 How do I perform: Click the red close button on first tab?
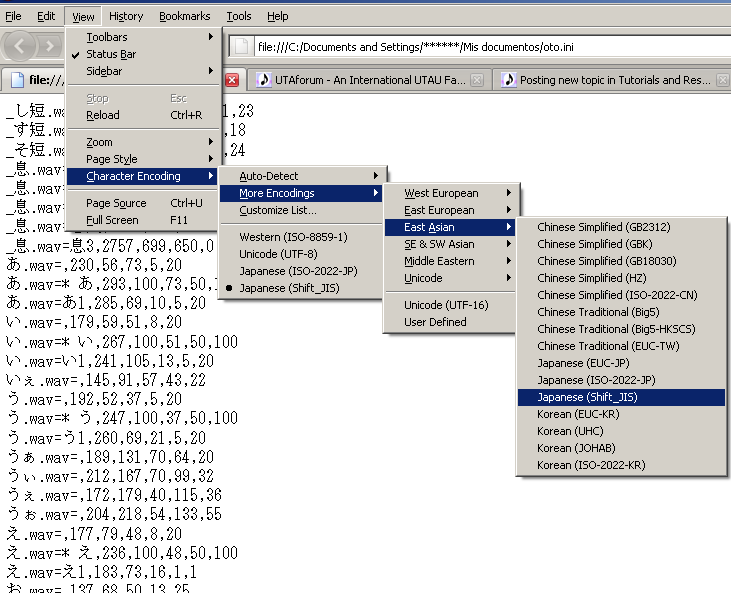click(232, 80)
